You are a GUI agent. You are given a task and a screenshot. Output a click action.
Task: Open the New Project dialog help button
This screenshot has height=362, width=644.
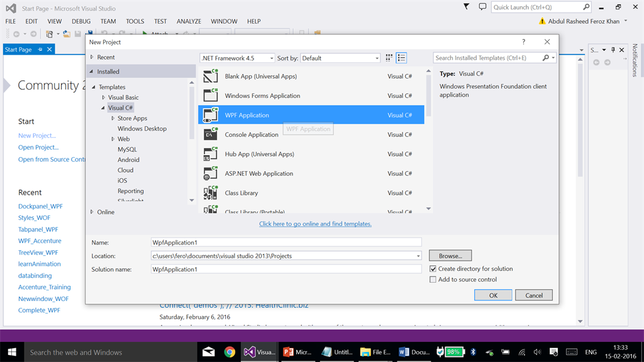524,42
